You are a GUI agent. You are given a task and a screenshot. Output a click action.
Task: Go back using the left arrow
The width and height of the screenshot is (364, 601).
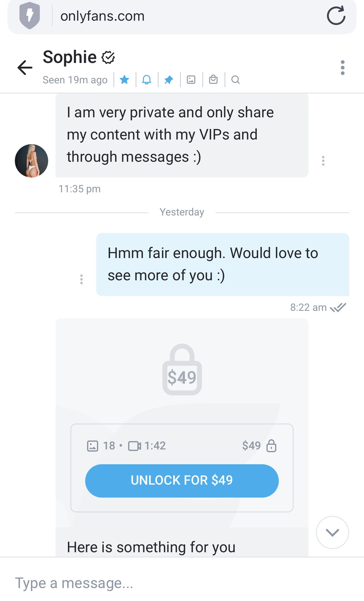coord(25,68)
